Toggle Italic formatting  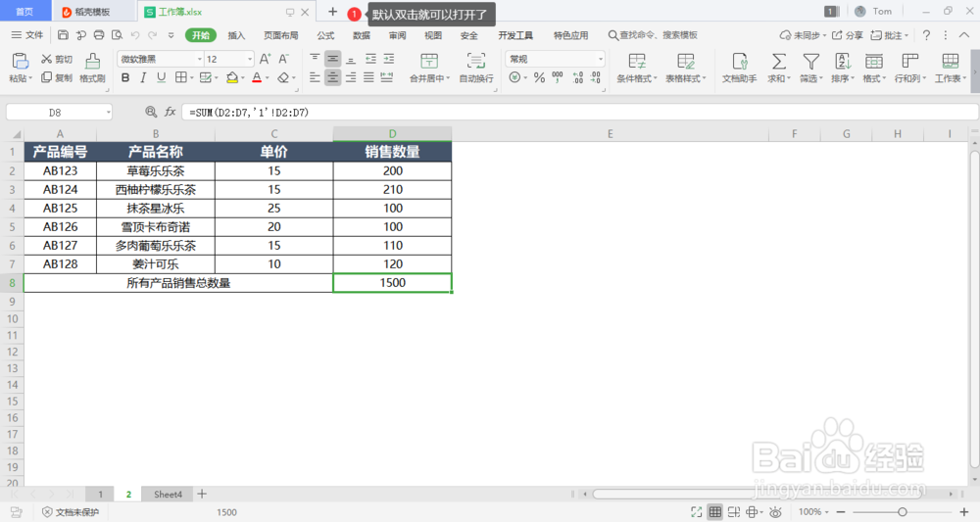click(x=143, y=78)
